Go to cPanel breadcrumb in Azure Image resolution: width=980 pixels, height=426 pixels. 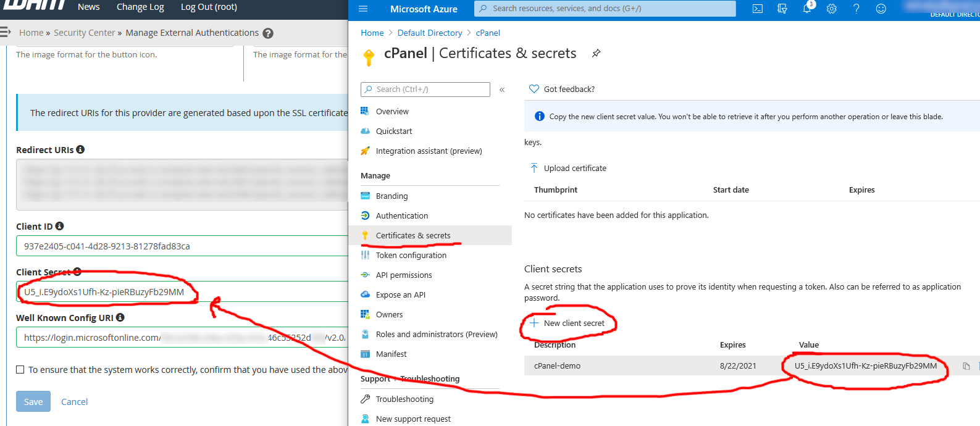(x=488, y=33)
